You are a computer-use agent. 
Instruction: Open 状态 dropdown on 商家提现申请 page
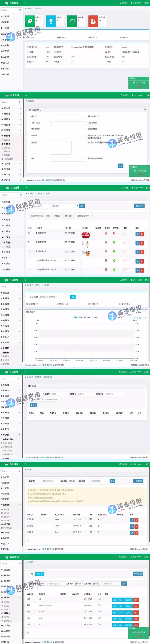[x=40, y=394]
